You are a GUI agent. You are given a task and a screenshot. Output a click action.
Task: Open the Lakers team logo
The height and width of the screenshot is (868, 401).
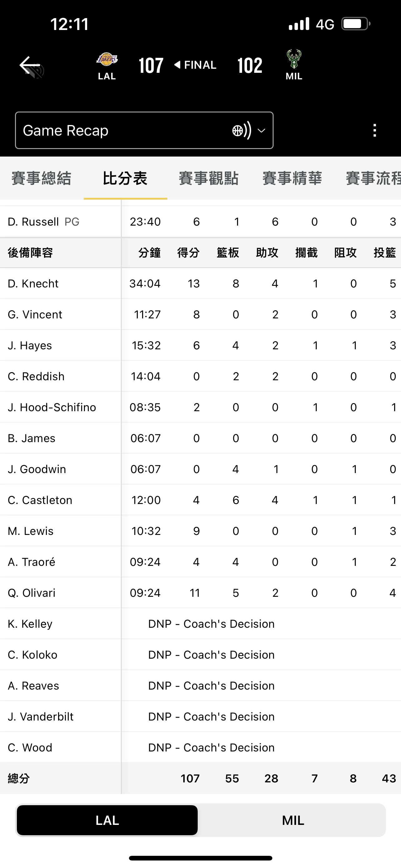[107, 59]
